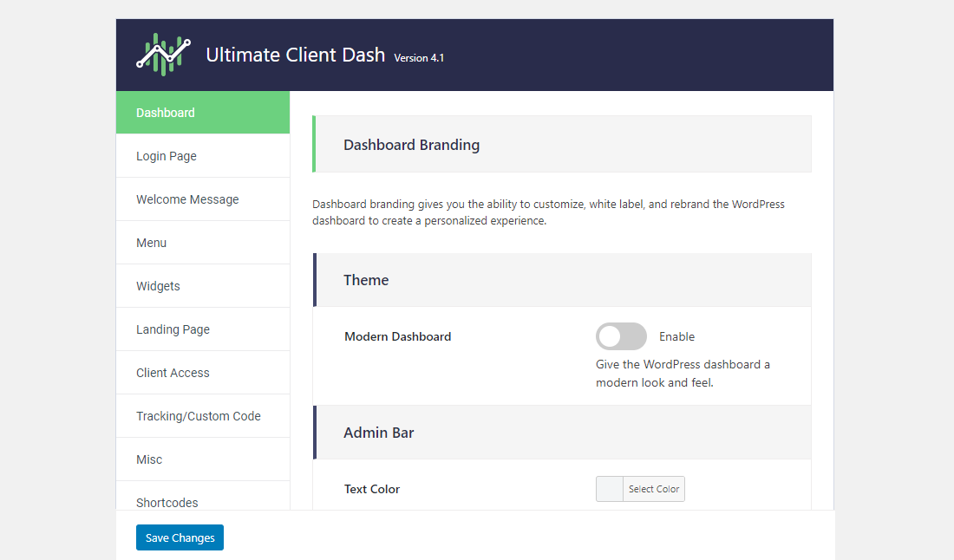The width and height of the screenshot is (954, 560).
Task: Click the Text Color swatch box
Action: click(x=610, y=489)
